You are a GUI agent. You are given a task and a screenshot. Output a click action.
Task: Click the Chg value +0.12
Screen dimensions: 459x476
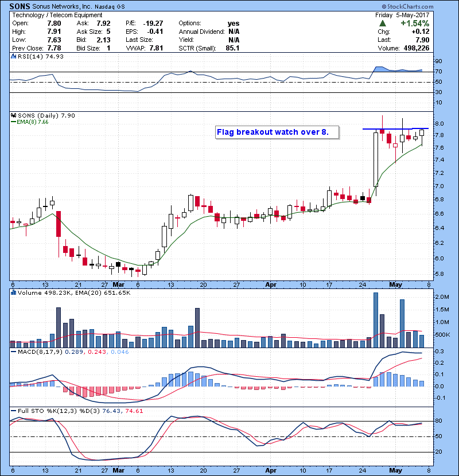pyautogui.click(x=421, y=32)
